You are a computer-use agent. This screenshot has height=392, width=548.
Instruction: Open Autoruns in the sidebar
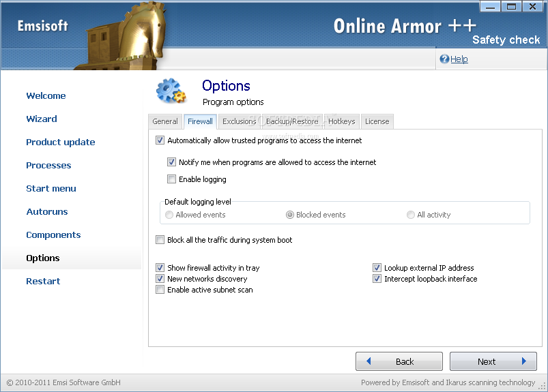(47, 211)
